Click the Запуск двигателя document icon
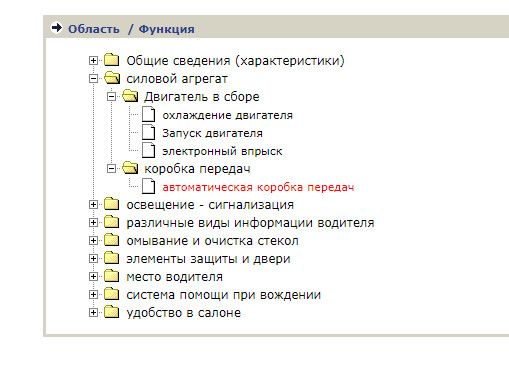This screenshot has width=509, height=376. point(148,132)
